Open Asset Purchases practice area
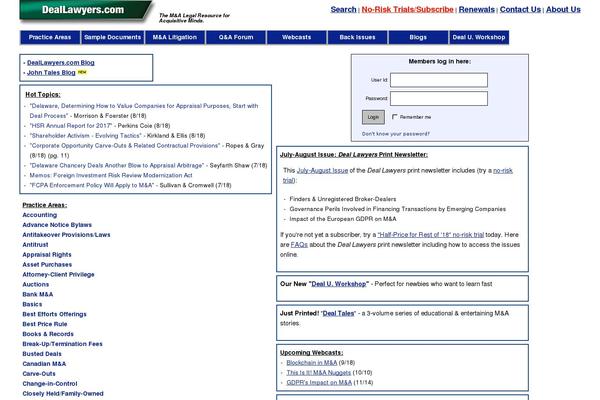600x400 pixels. (x=47, y=265)
